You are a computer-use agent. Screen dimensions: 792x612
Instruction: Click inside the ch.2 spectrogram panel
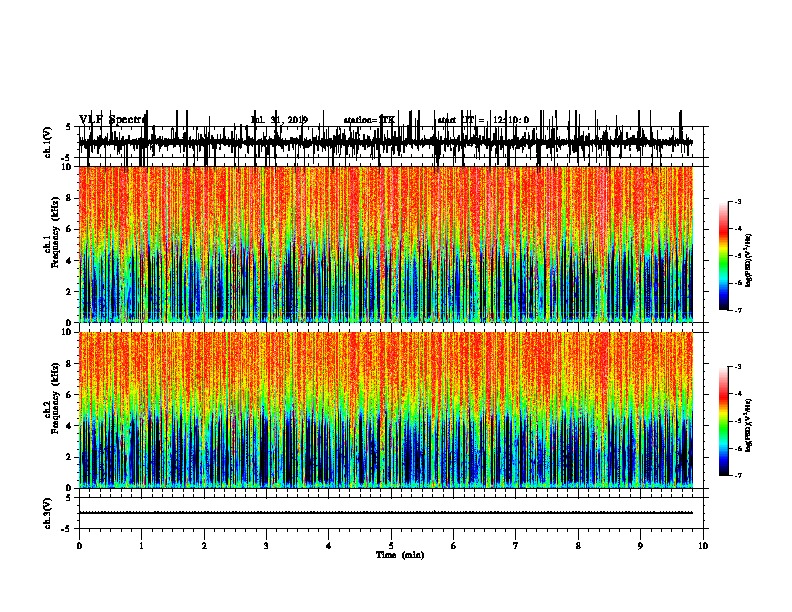(386, 410)
